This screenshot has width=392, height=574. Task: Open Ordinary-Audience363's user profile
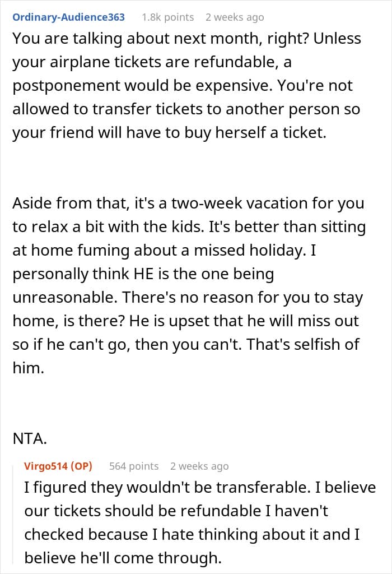coord(68,17)
